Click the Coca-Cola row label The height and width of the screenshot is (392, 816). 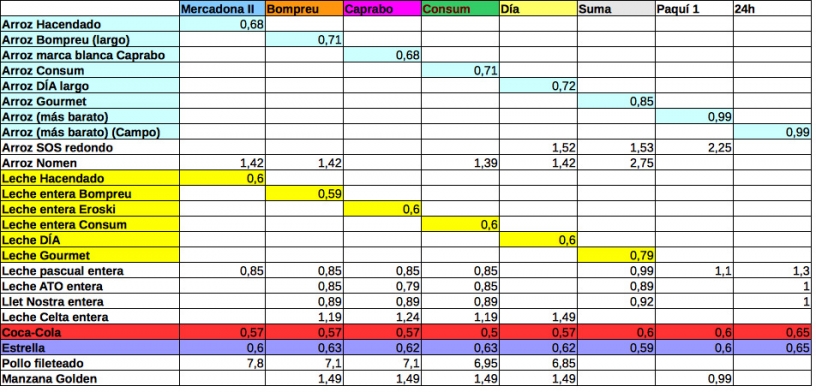point(90,332)
